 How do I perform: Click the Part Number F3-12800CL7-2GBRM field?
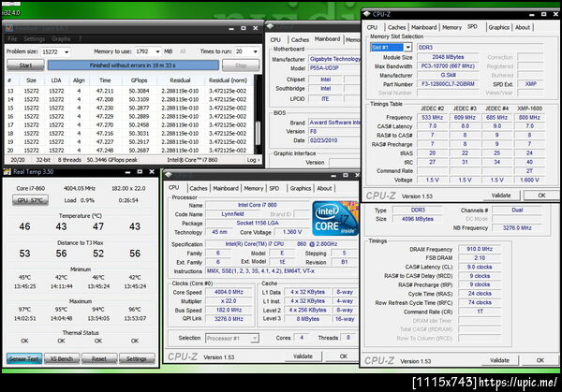click(x=448, y=84)
